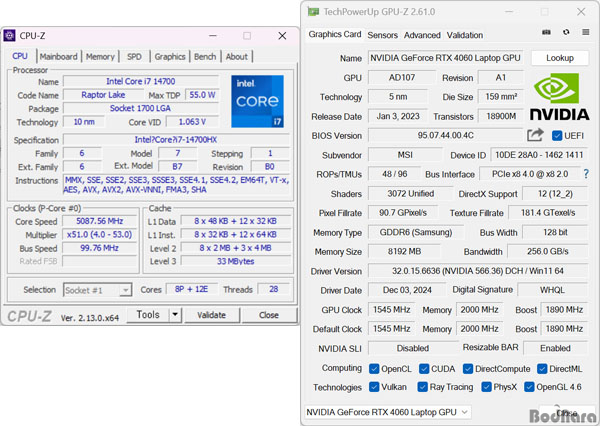
Task: Open the Tools dropdown arrow in CPU-Z
Action: 175,315
